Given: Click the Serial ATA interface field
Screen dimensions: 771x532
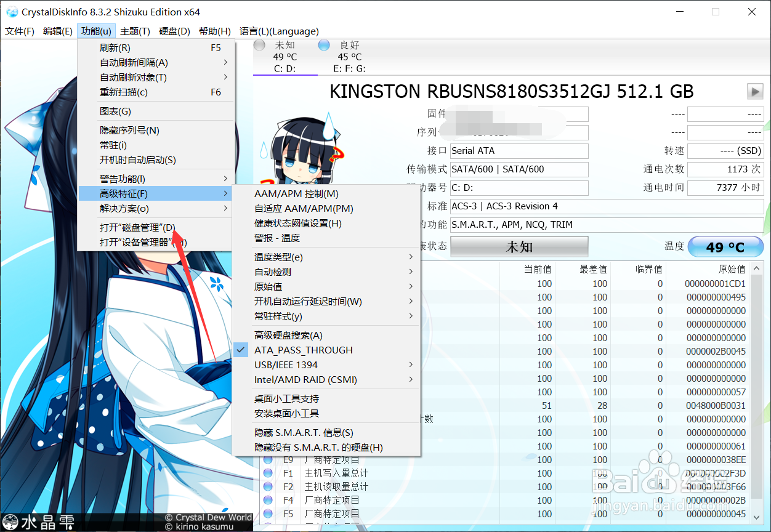Looking at the screenshot, I should [519, 151].
